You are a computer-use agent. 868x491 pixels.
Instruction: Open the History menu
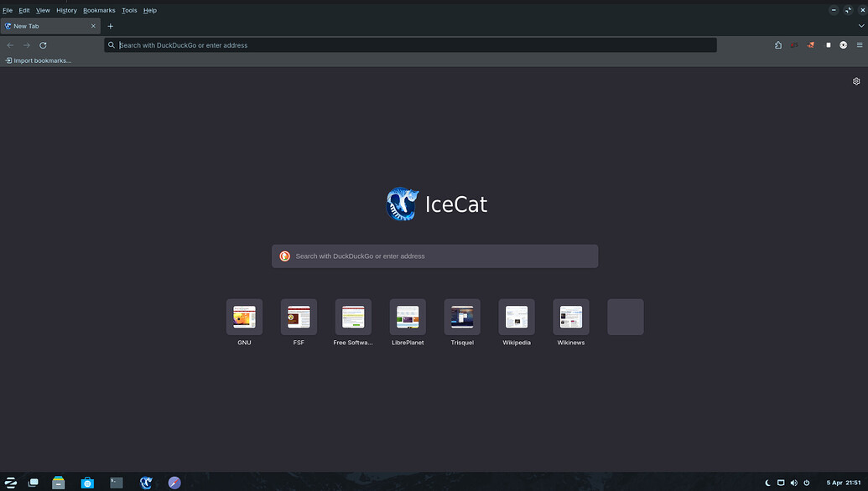[x=66, y=10]
